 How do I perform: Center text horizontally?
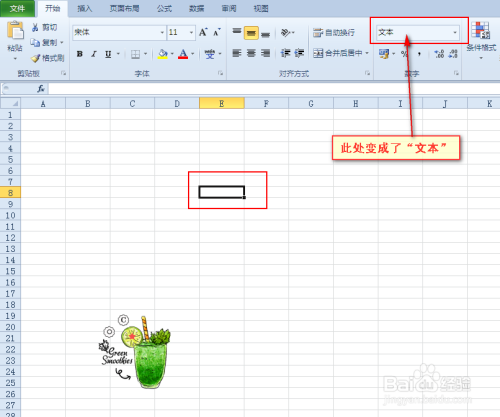click(251, 53)
